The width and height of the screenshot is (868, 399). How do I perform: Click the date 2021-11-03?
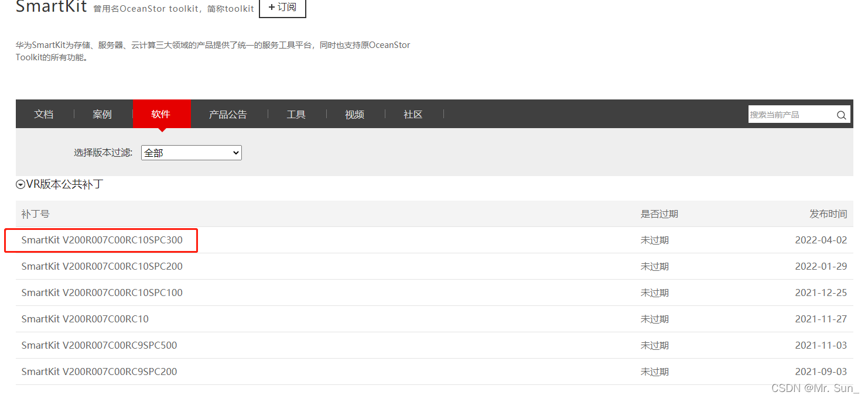pos(821,345)
